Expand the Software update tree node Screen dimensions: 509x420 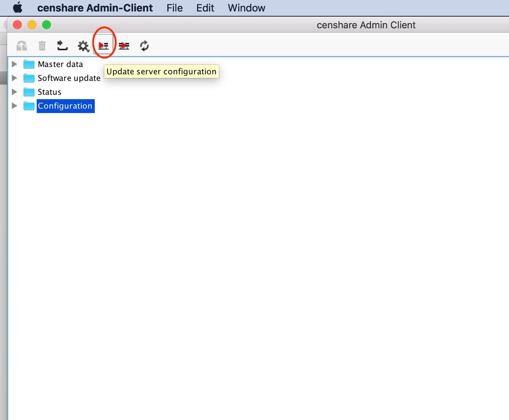pyautogui.click(x=14, y=78)
